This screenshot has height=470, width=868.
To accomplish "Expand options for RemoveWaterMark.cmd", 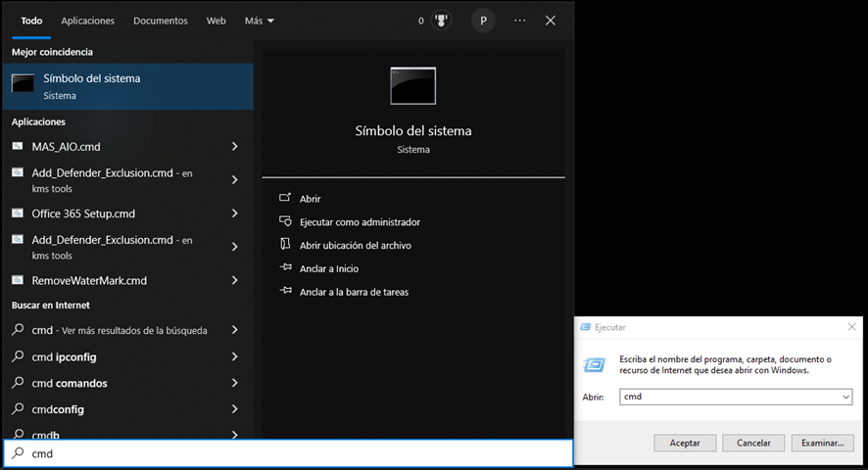I will point(235,280).
